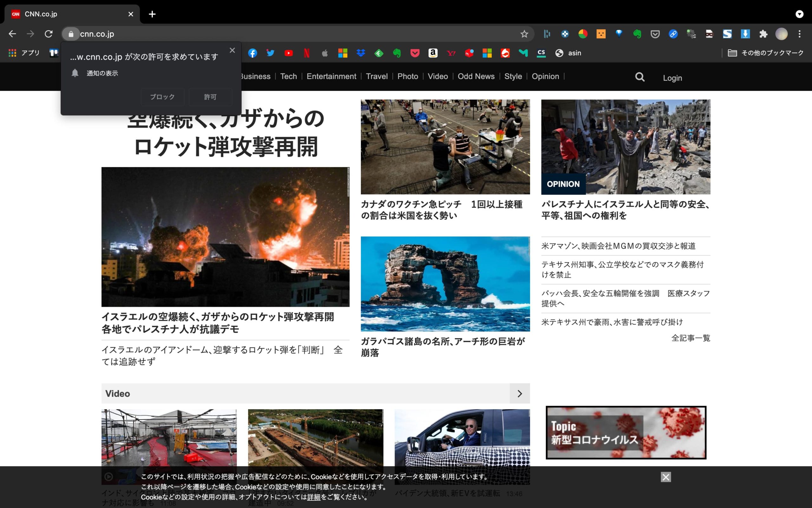Open the Chrome three-dot menu
This screenshot has width=812, height=508.
click(x=800, y=34)
